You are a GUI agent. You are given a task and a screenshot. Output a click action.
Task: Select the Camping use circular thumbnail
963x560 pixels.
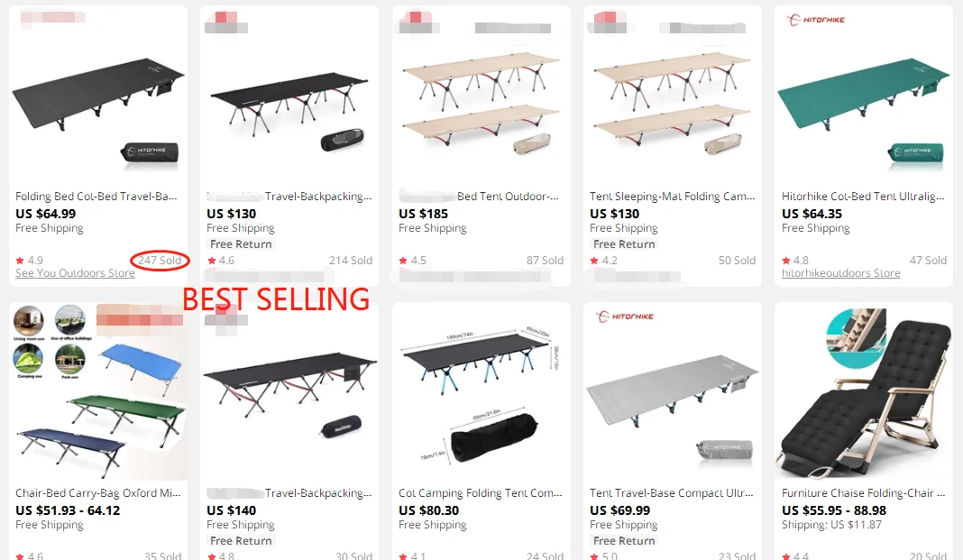tap(28, 359)
